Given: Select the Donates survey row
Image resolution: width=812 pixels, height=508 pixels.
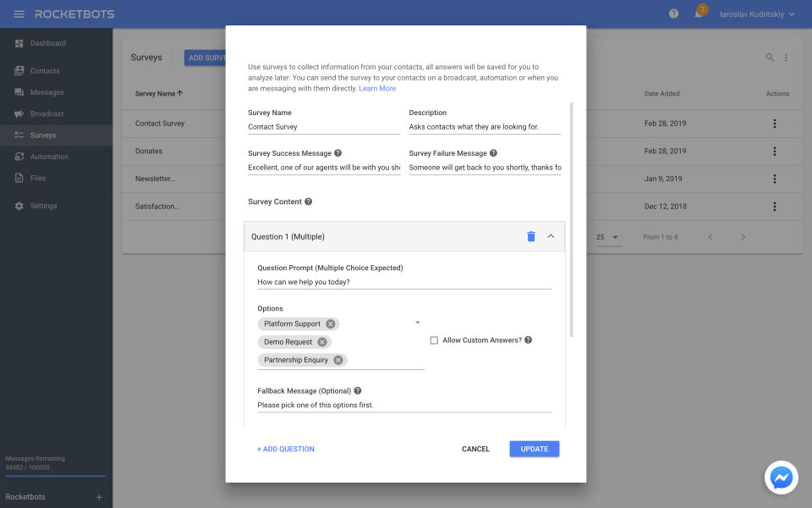Looking at the screenshot, I should pos(174,152).
